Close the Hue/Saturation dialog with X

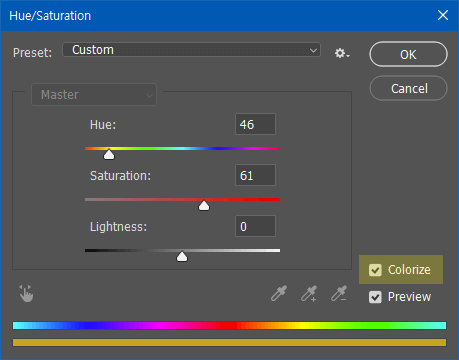(443, 15)
